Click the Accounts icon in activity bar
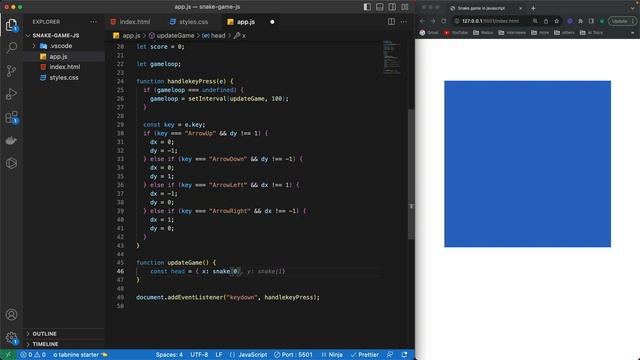Image resolution: width=640 pixels, height=360 pixels. pyautogui.click(x=11, y=315)
